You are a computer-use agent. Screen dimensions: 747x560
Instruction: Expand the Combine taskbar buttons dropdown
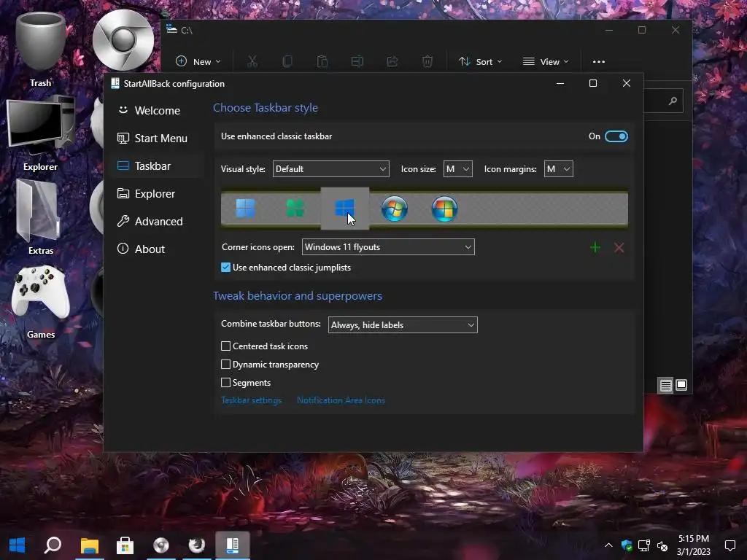click(x=403, y=324)
